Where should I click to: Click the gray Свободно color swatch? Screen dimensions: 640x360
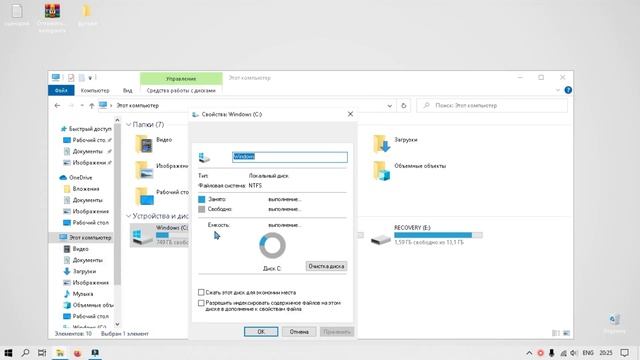[202, 209]
